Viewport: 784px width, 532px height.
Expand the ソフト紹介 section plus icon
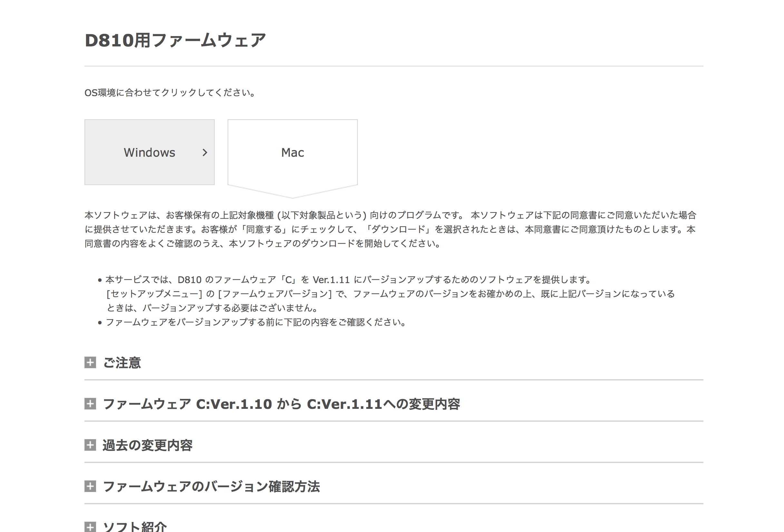pos(90,527)
